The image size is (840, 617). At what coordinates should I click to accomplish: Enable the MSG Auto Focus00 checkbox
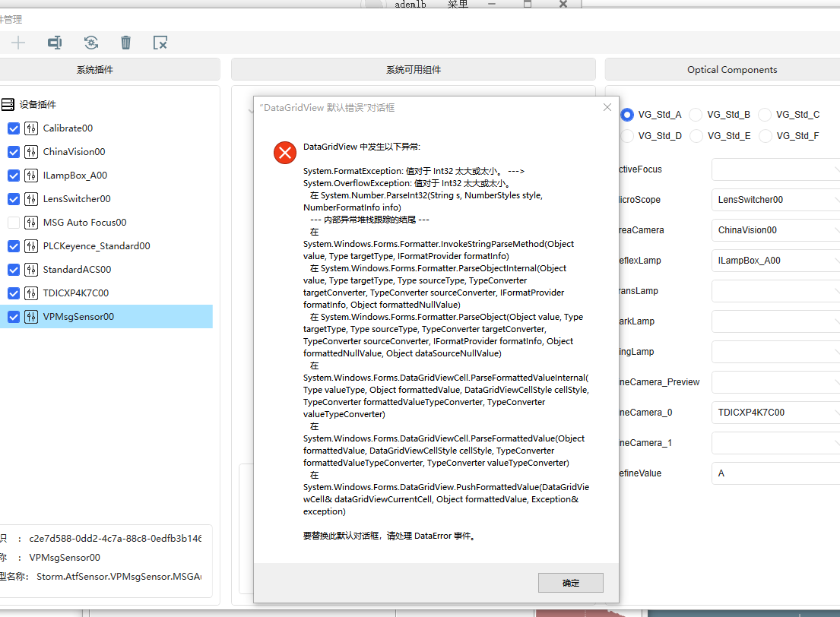[x=14, y=223]
